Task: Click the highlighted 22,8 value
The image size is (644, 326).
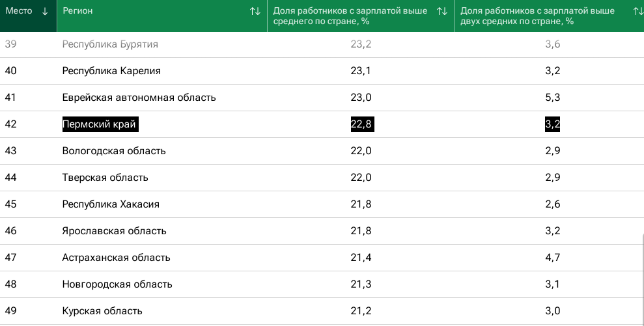Action: coord(361,124)
